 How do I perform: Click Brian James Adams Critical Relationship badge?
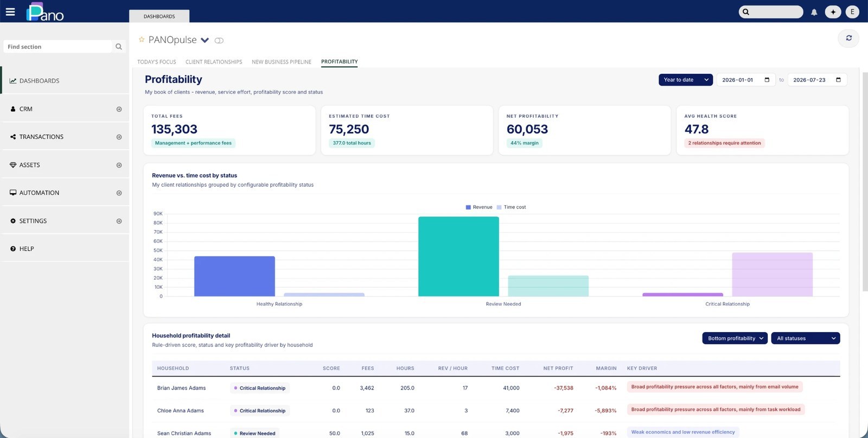tap(260, 388)
